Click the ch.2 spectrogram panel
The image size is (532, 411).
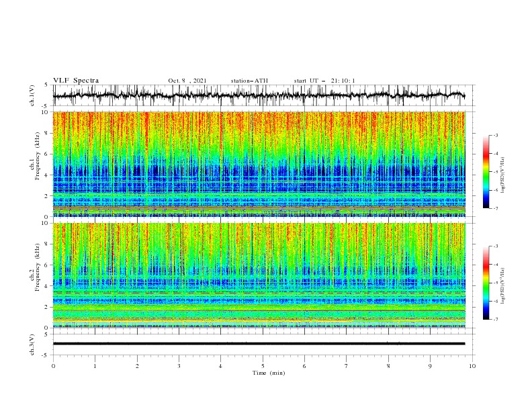tap(259, 275)
